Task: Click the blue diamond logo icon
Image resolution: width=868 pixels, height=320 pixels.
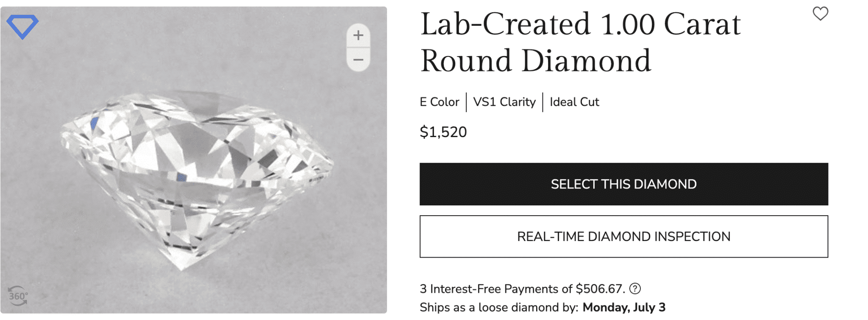Action: 22,26
